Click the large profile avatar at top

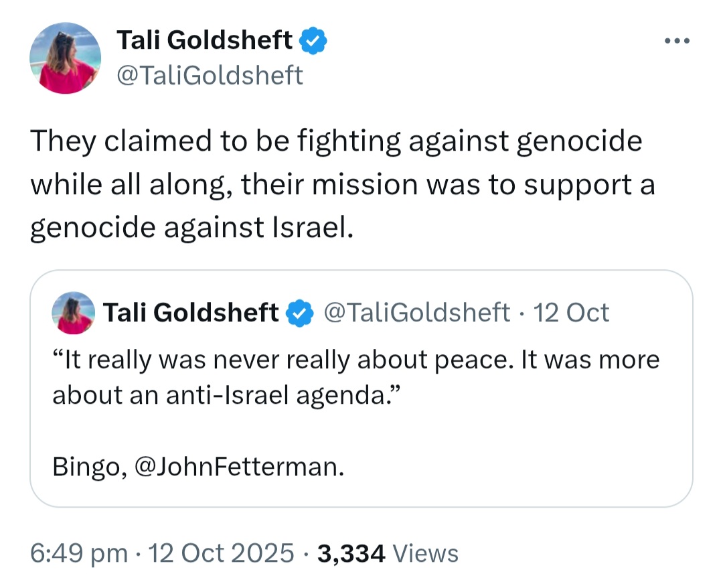coord(65,58)
